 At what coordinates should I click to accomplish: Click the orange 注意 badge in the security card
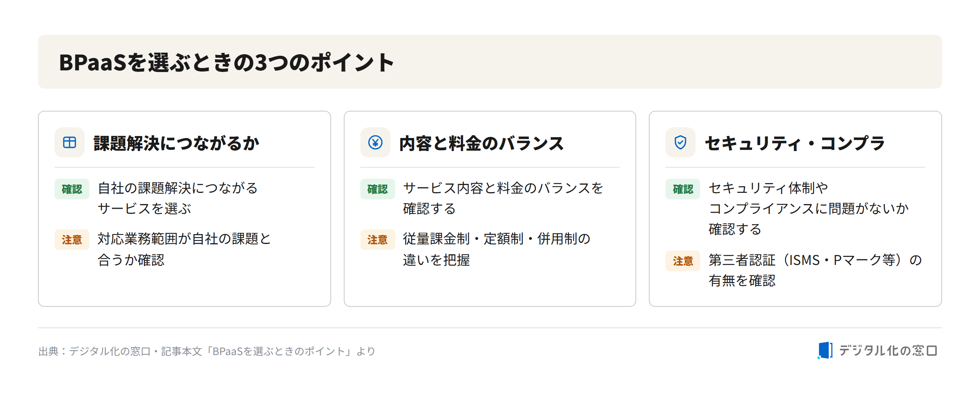[683, 261]
